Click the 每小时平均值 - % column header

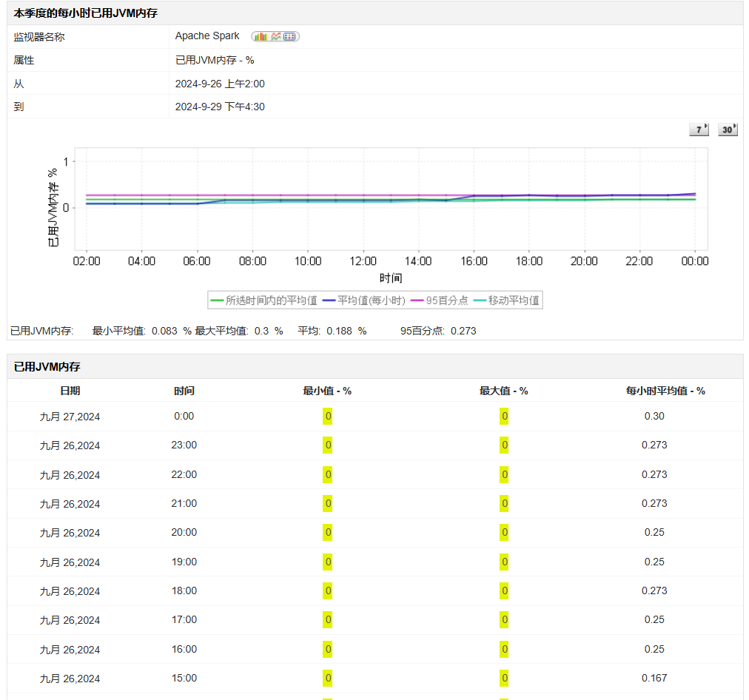pyautogui.click(x=665, y=391)
